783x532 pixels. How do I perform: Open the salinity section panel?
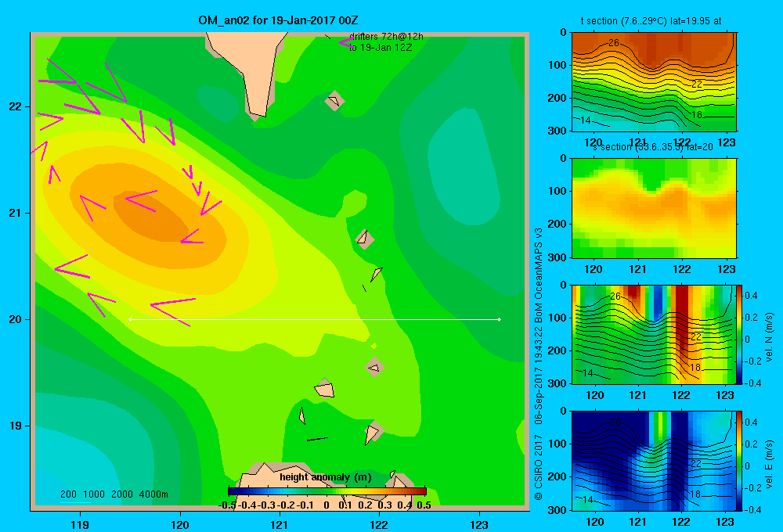click(654, 208)
